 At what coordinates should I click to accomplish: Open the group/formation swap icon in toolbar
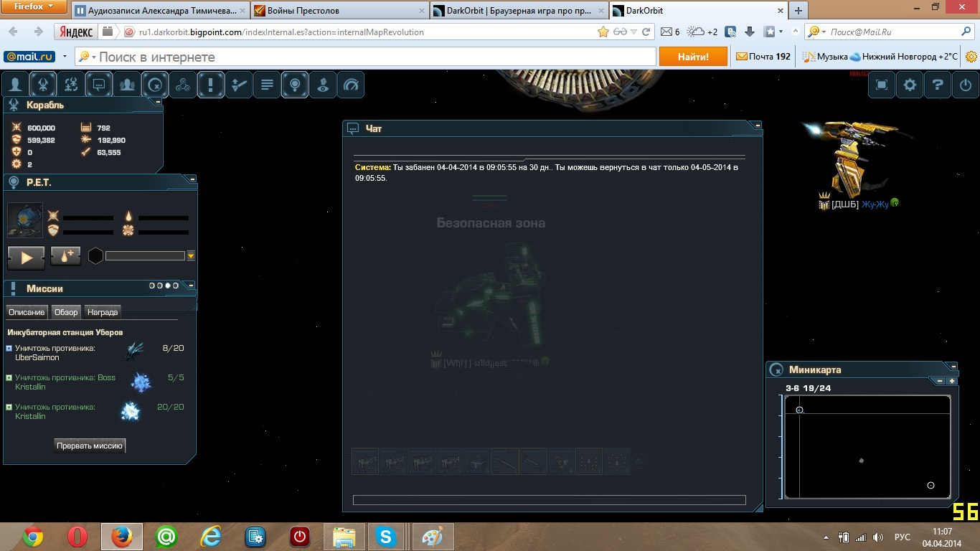click(72, 85)
